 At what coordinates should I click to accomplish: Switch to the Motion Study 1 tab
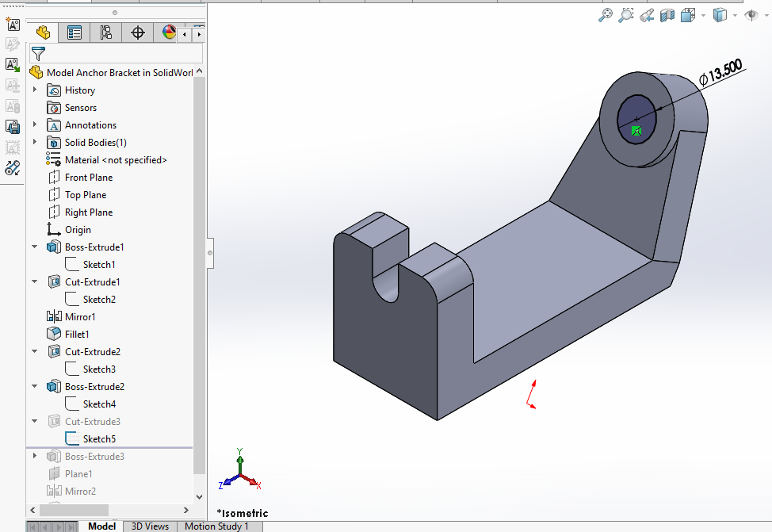216,526
